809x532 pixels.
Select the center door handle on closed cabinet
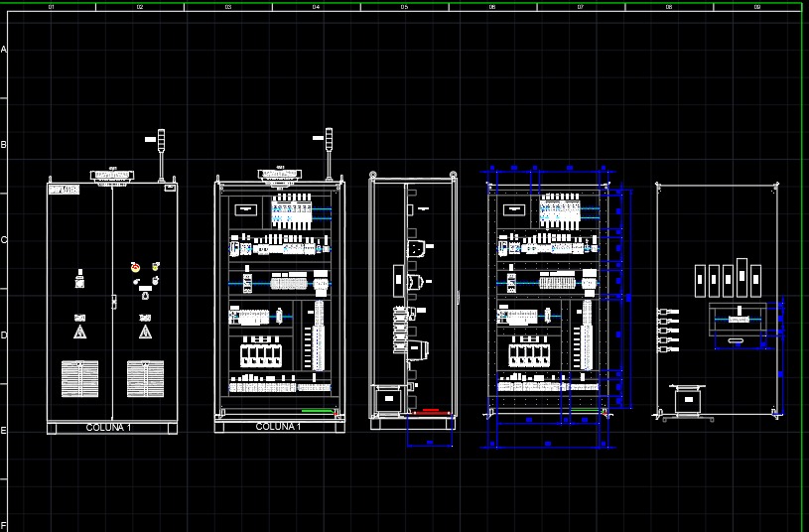point(113,300)
